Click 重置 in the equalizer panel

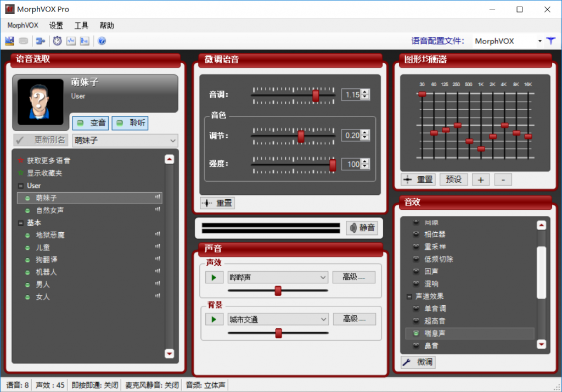(x=418, y=180)
